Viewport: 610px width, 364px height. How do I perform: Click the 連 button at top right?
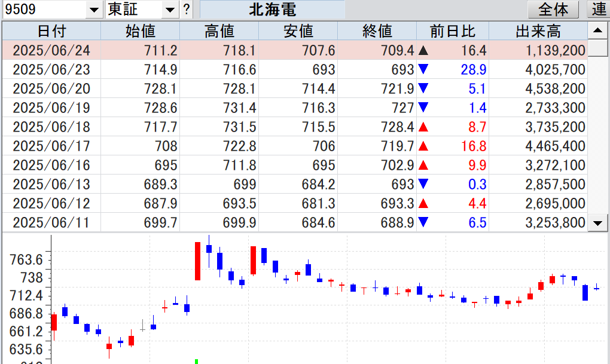599,10
